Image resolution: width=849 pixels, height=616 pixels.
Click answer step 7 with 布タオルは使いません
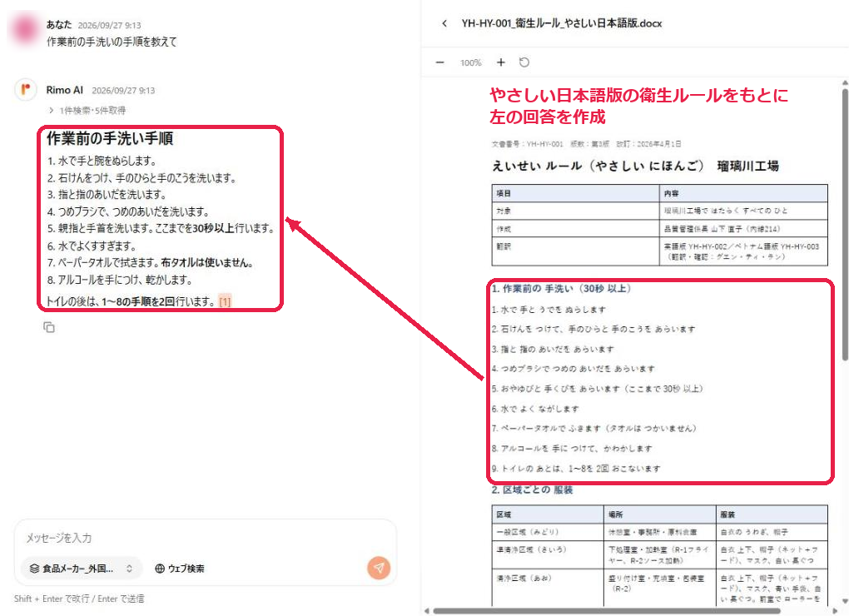pyautogui.click(x=150, y=262)
